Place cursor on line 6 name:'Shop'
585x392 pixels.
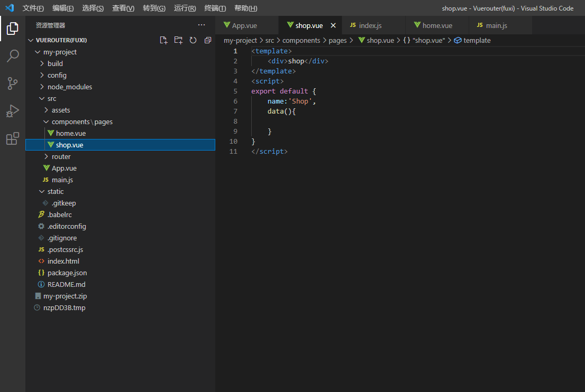click(x=291, y=101)
